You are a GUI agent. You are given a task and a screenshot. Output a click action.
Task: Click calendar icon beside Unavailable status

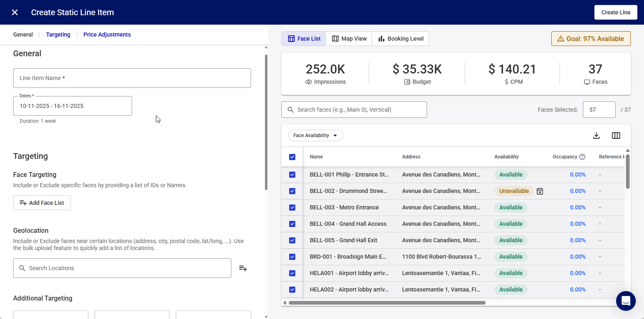(540, 191)
